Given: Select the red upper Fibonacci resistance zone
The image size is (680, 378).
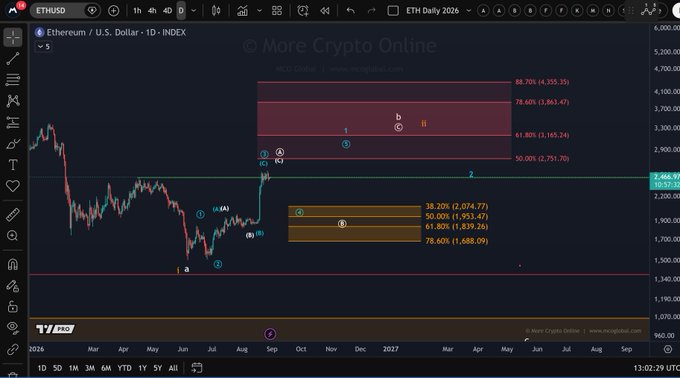Looking at the screenshot, I should tap(384, 120).
